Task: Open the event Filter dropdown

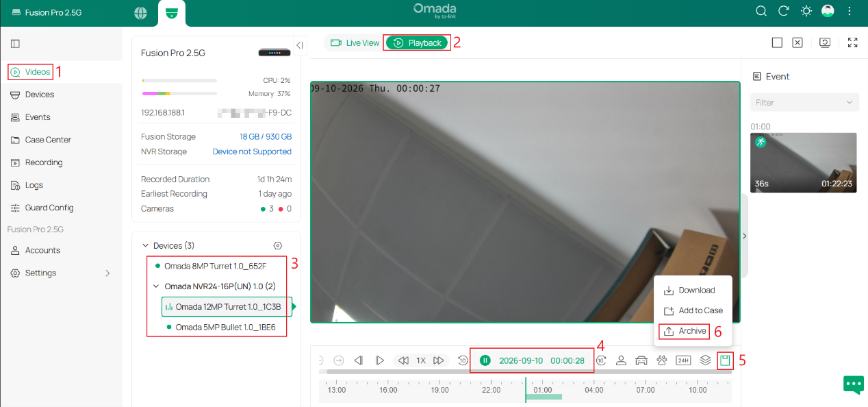Action: click(805, 102)
